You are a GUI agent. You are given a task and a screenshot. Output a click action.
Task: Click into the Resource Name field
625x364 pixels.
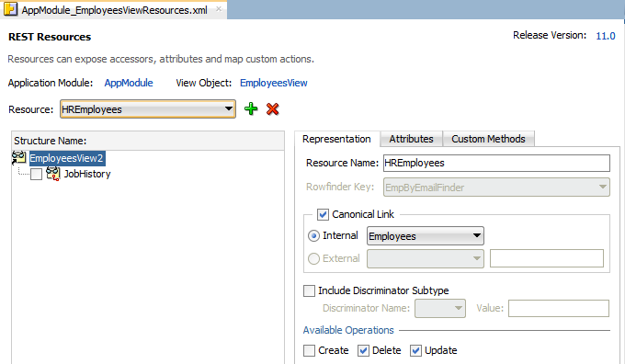496,163
